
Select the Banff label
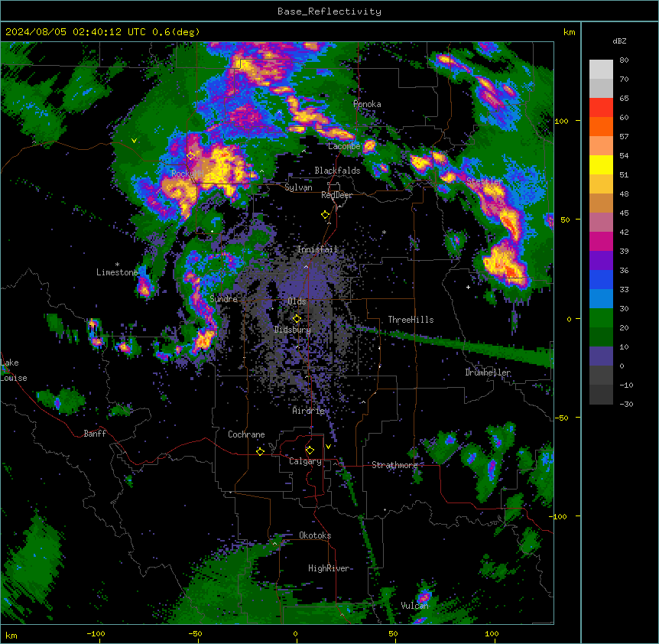[95, 434]
